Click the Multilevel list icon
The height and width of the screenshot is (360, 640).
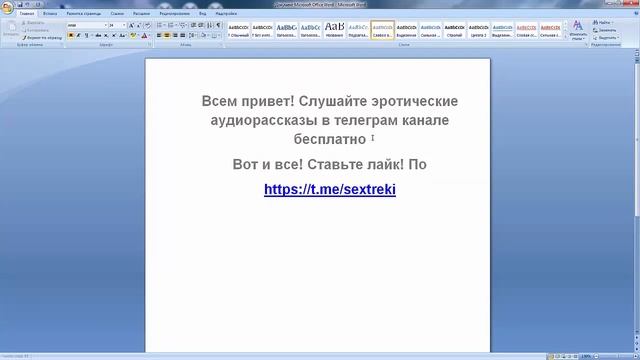pyautogui.click(x=183, y=25)
